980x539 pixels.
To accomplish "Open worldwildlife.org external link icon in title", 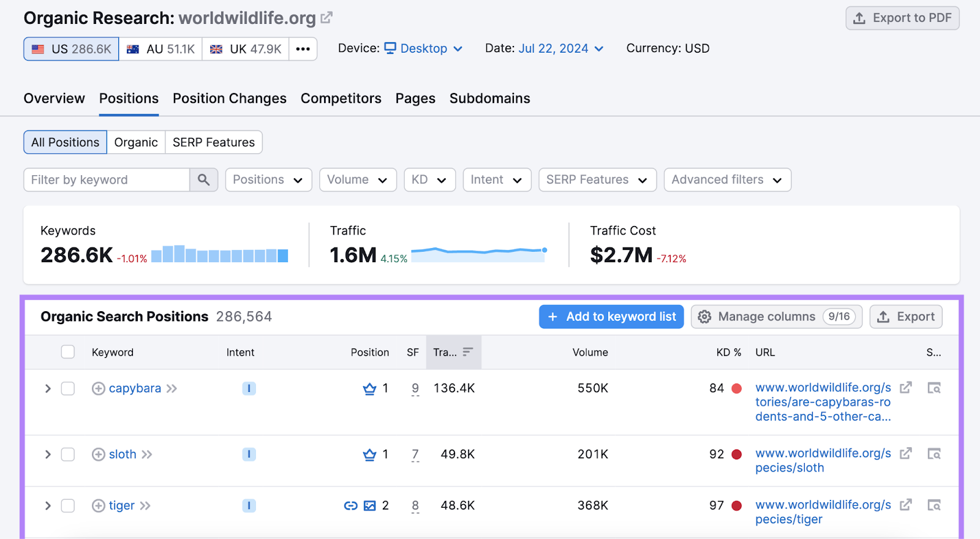I will click(x=326, y=18).
